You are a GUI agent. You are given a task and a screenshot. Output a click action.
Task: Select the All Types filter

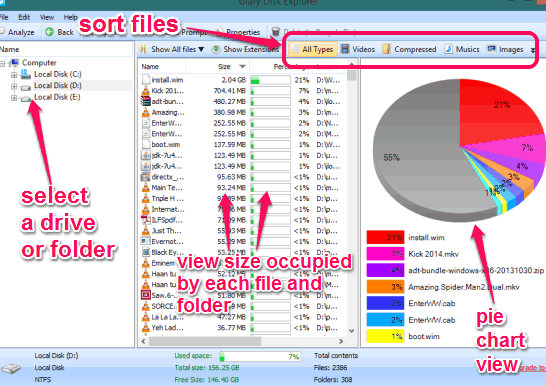pyautogui.click(x=312, y=49)
